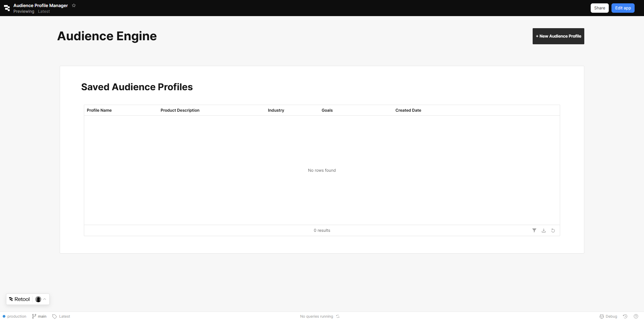Star the Audience Profile Manager app
Screen dimensions: 644x321
[74, 5]
